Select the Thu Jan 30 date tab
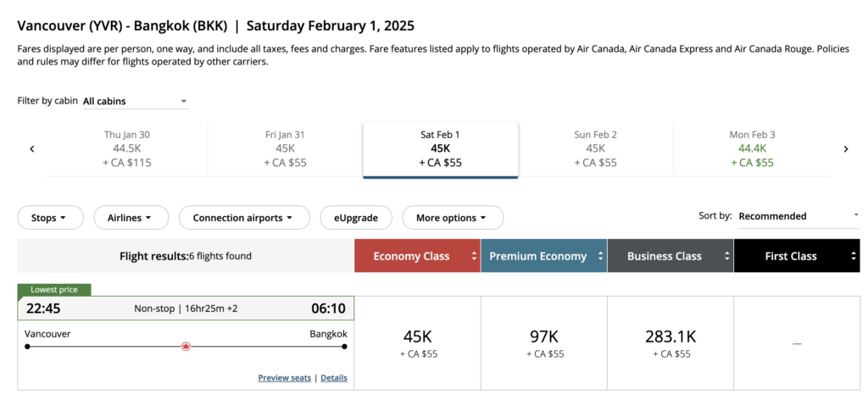The height and width of the screenshot is (395, 868). click(127, 148)
